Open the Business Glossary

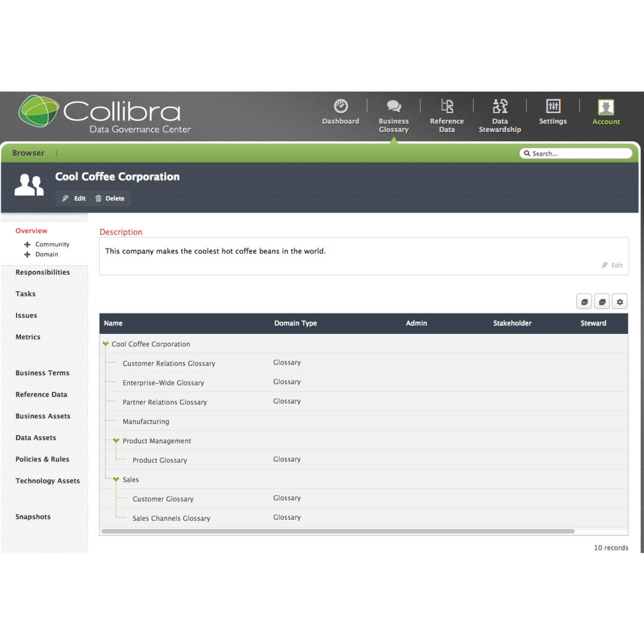click(393, 116)
